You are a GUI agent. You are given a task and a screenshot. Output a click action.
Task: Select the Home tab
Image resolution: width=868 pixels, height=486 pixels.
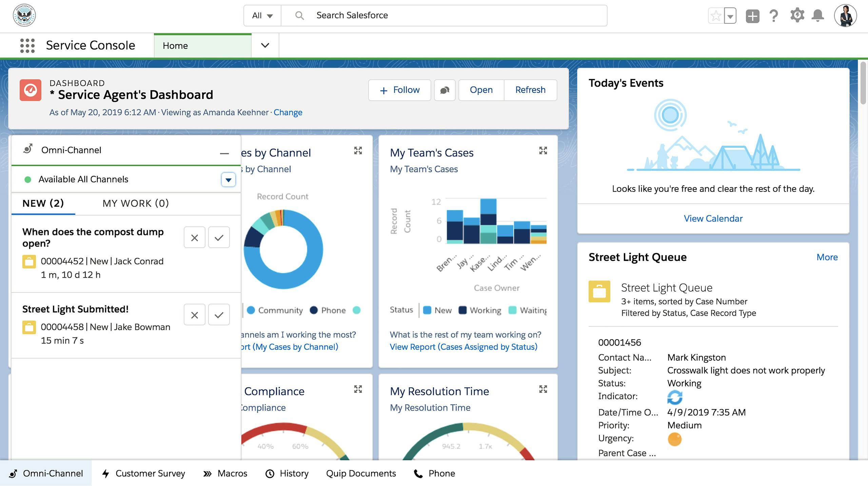click(203, 46)
